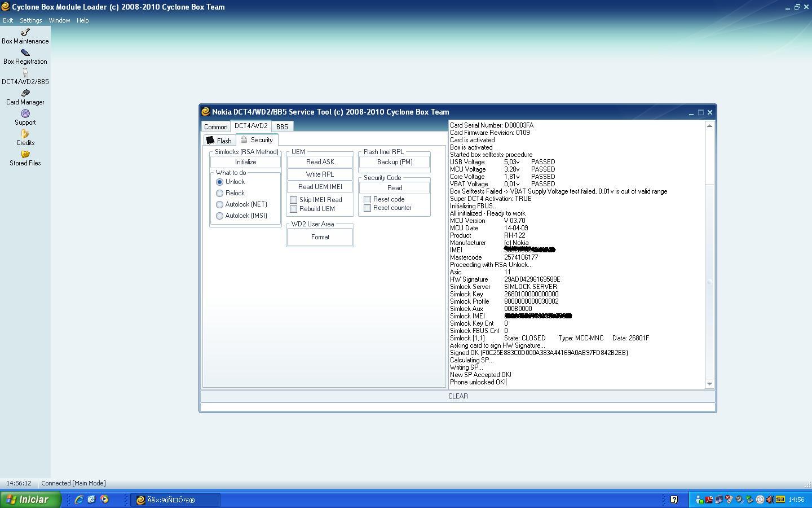Switch to the BB5 tab

pos(282,127)
